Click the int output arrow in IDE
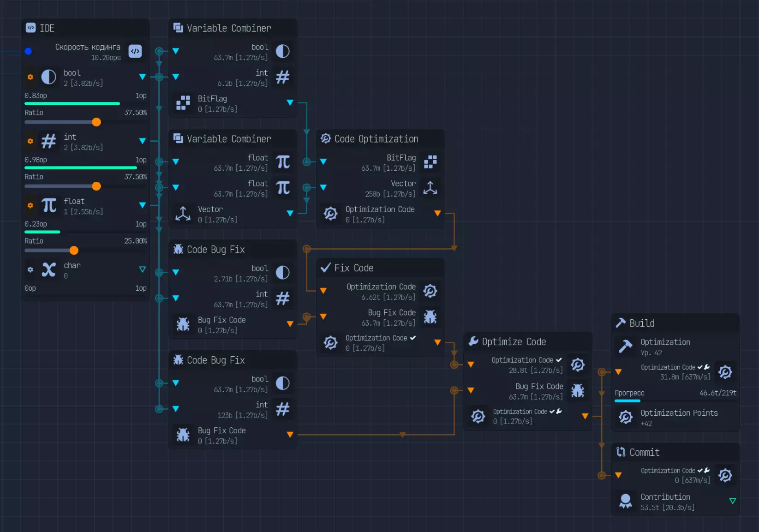The width and height of the screenshot is (759, 532). pyautogui.click(x=142, y=141)
